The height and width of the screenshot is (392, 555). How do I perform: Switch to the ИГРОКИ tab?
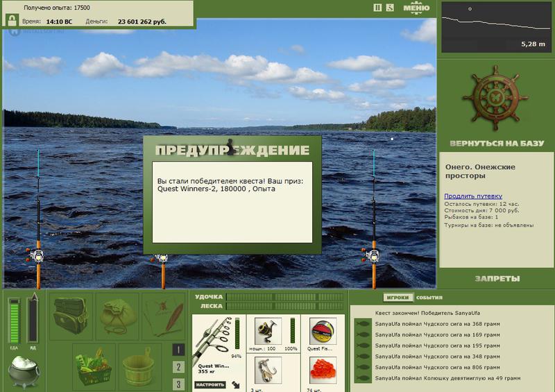click(398, 298)
